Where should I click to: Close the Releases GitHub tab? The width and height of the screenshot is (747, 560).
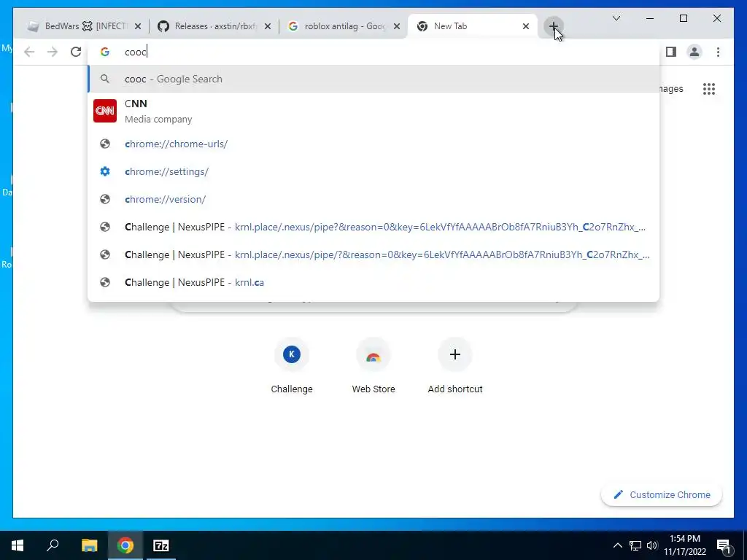[x=268, y=27]
